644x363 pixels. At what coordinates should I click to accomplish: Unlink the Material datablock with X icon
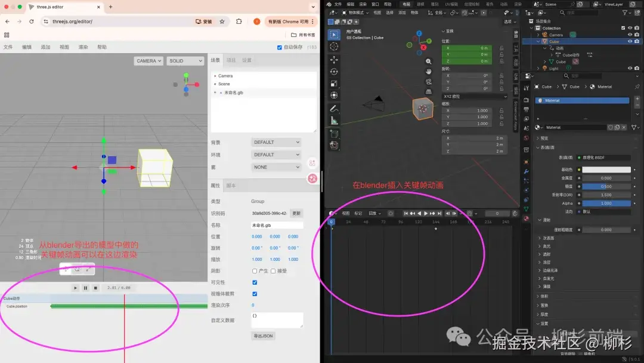point(624,127)
